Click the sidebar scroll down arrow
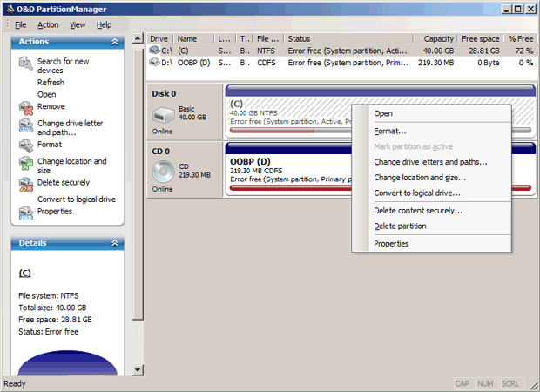This screenshot has height=392, width=540. pos(138,370)
